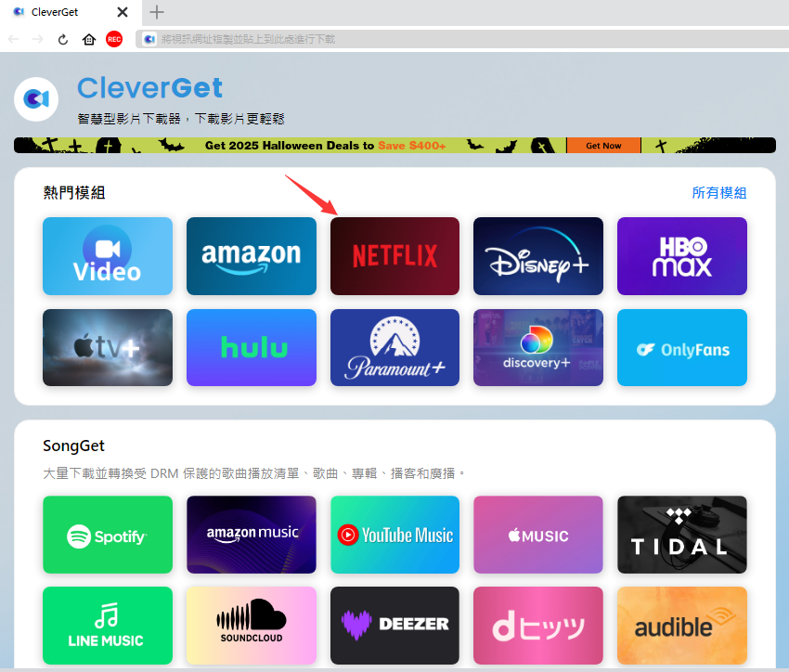
Task: Click the CleverGet title heading
Action: pos(150,88)
